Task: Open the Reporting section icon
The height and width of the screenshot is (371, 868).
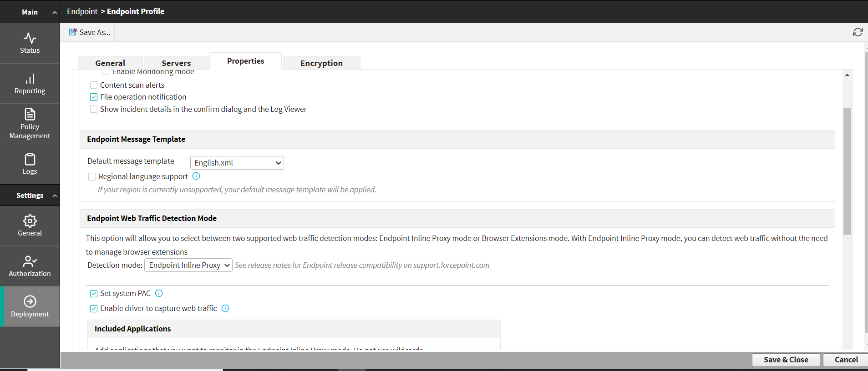Action: (30, 80)
